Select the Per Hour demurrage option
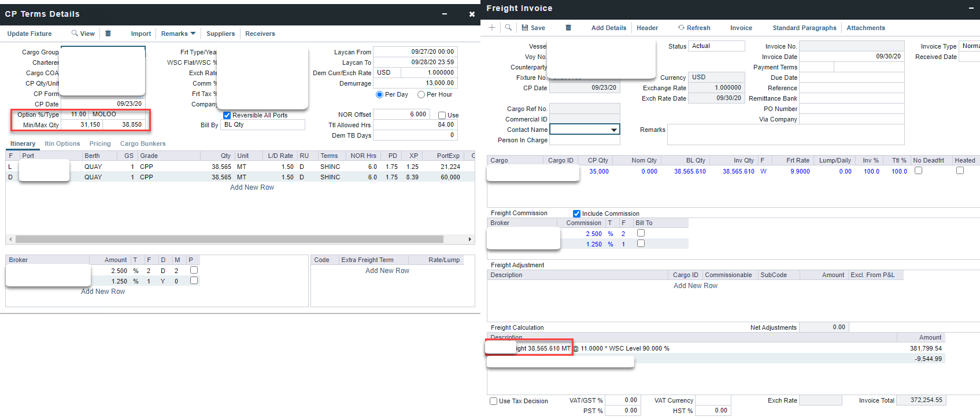Image resolution: width=980 pixels, height=420 pixels. [x=421, y=95]
